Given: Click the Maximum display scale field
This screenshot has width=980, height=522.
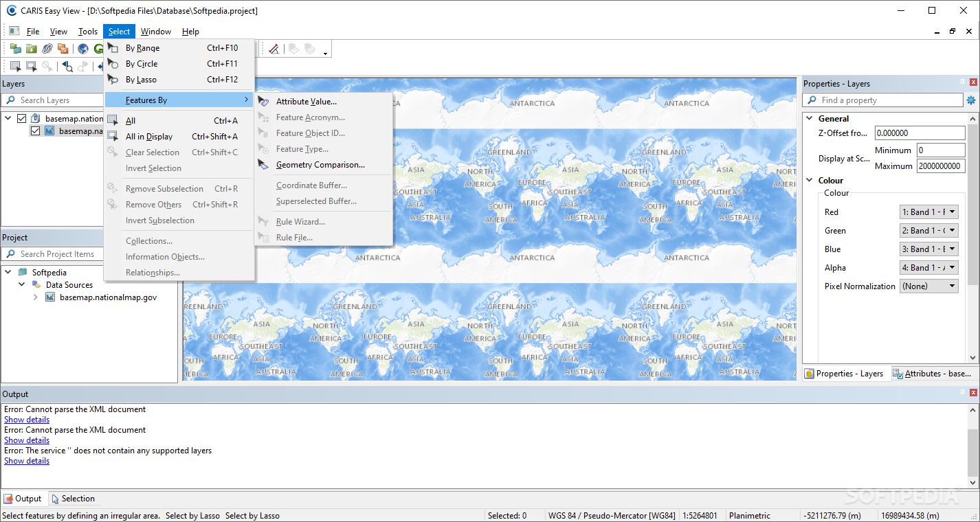Looking at the screenshot, I should coord(941,166).
